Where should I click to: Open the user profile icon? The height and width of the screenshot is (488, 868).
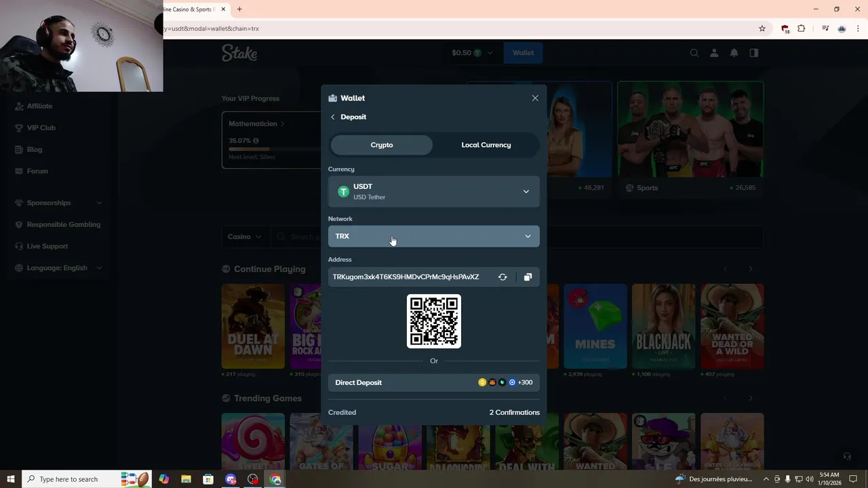pyautogui.click(x=714, y=53)
